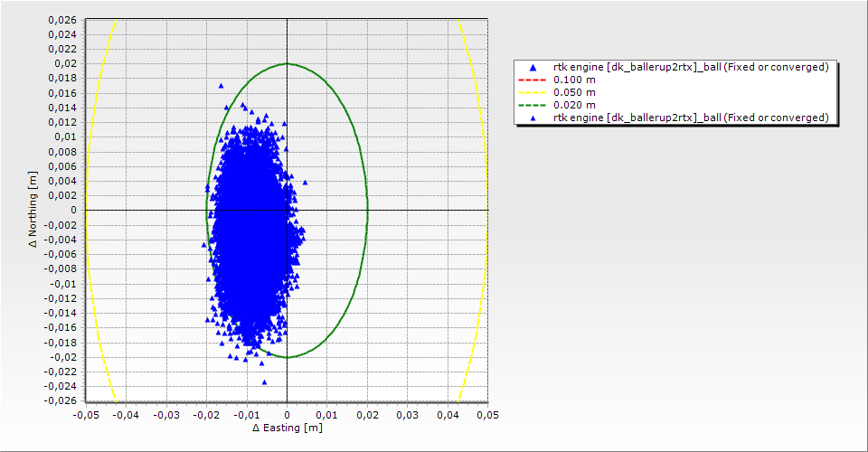Click the -0,026 tick on Northing axis
The width and height of the screenshot is (868, 452).
[x=61, y=400]
